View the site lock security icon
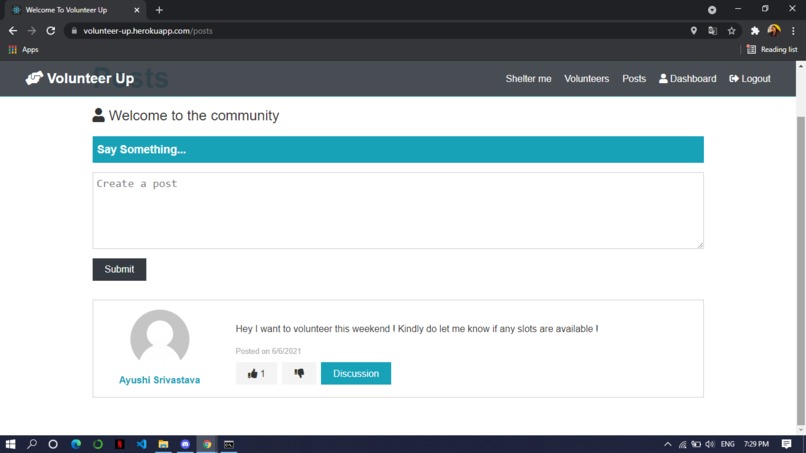Viewport: 806px width, 453px height. pyautogui.click(x=74, y=31)
